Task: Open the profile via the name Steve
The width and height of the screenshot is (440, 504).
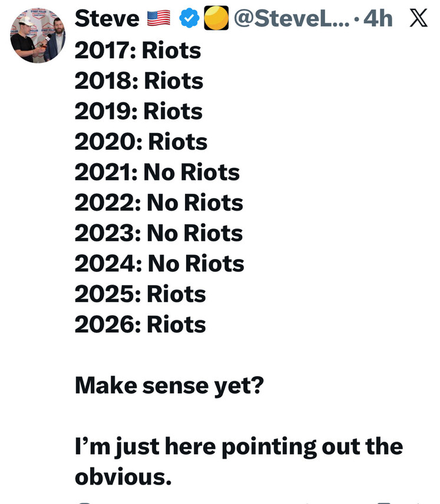Action: [x=107, y=19]
